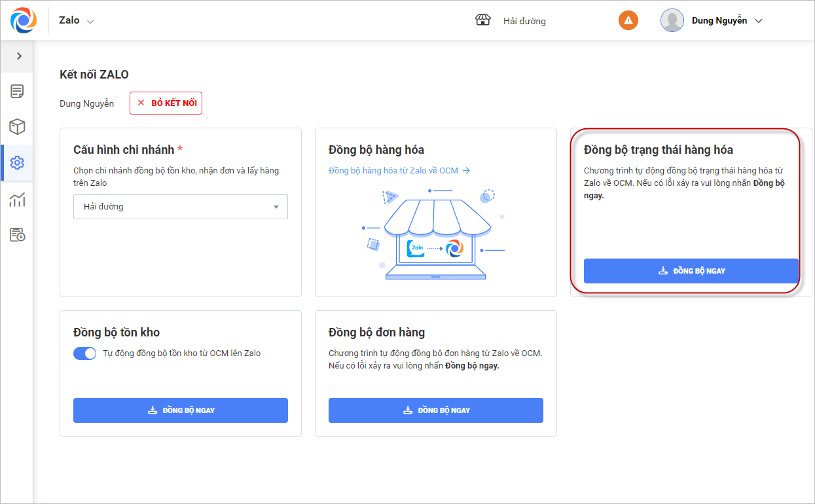Viewport: 815px width, 504px height.
Task: Click ĐỒNG BỘ NGAY under Đồng bộ tồn kho
Action: point(181,410)
